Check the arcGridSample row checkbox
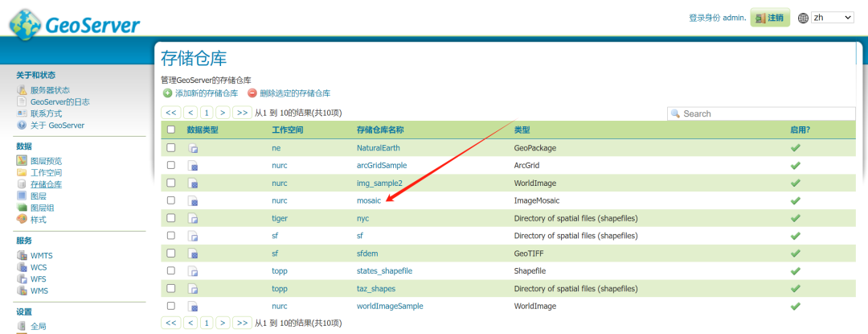The width and height of the screenshot is (868, 334). (x=171, y=165)
